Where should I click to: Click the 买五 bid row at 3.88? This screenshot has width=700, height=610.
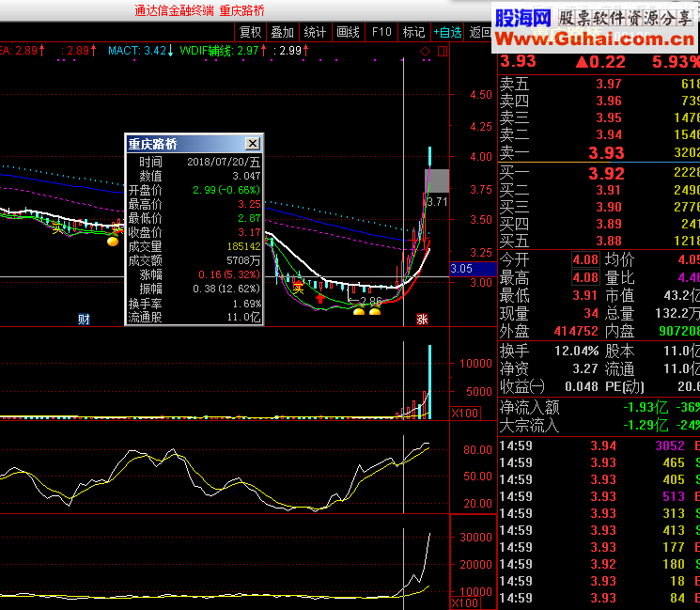click(599, 242)
